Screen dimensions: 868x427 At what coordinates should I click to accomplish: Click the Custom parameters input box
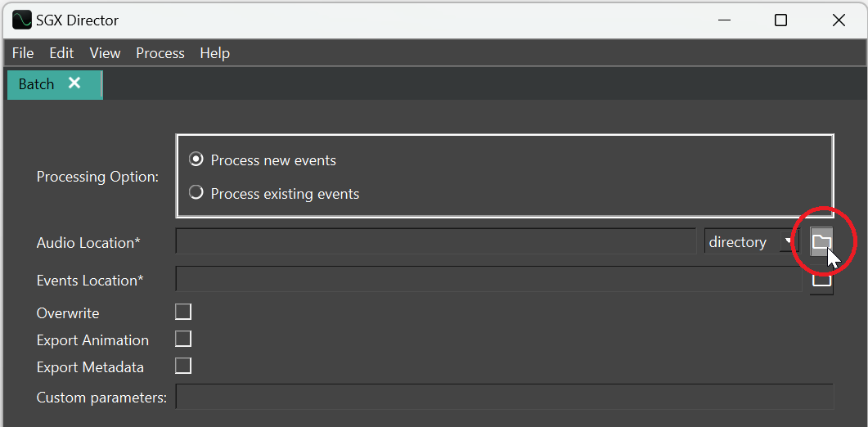point(505,398)
